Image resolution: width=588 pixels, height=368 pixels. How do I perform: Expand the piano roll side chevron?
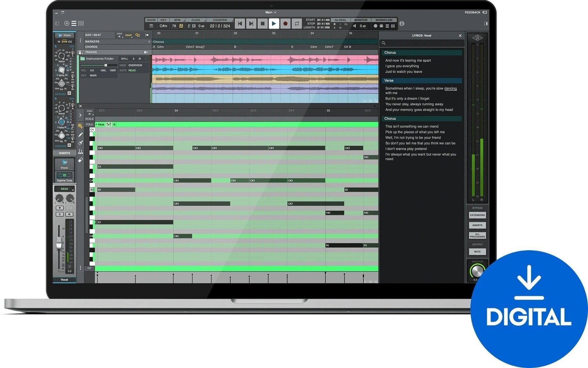[80, 115]
